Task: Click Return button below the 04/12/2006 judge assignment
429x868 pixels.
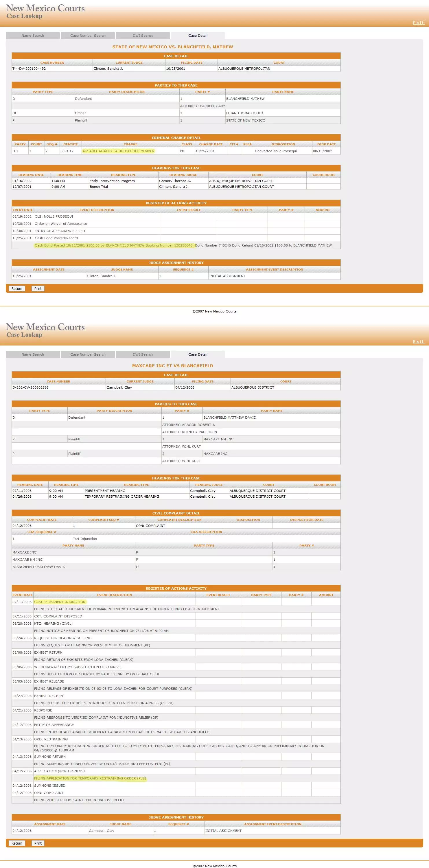Action: click(17, 843)
